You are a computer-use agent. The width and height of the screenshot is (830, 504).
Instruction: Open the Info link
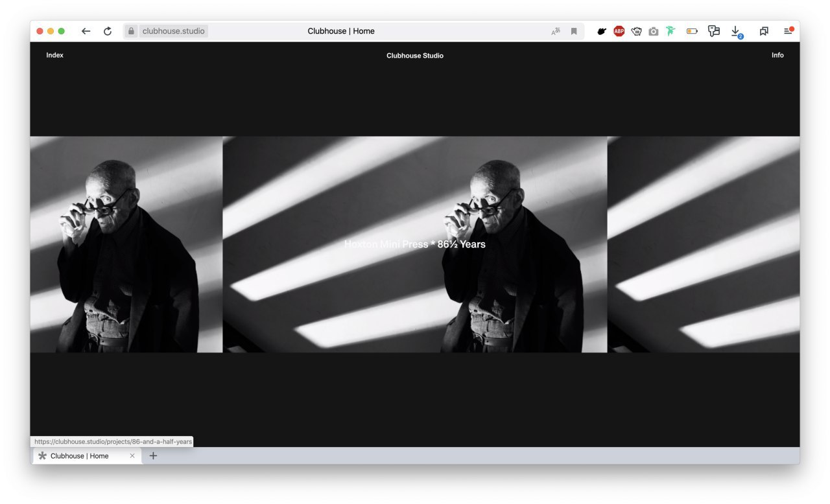777,55
